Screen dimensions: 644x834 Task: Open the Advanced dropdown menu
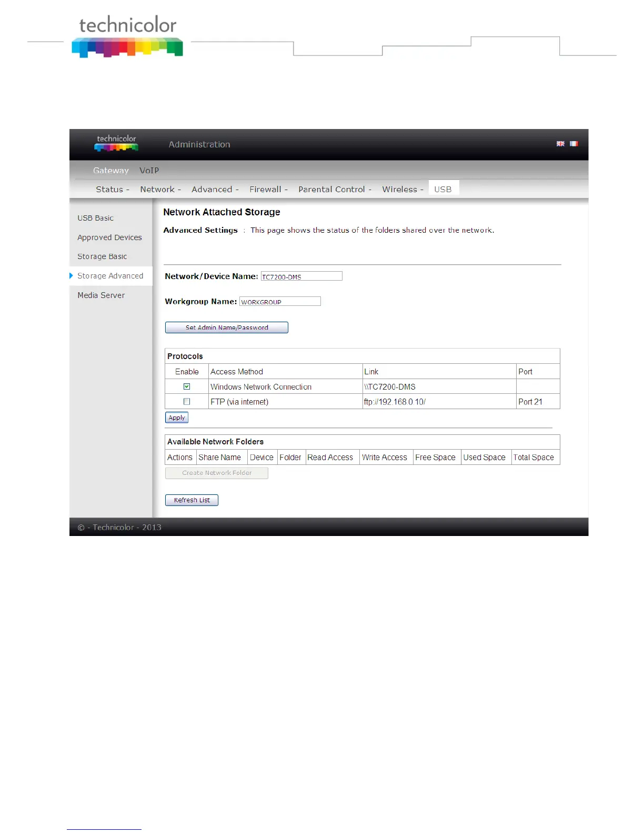click(215, 189)
